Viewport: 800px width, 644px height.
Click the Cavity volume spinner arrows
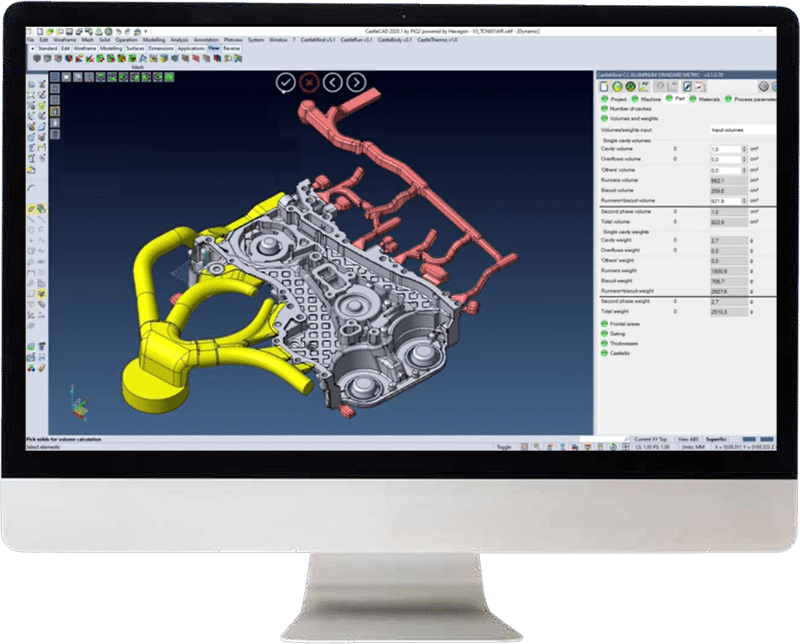coord(744,149)
